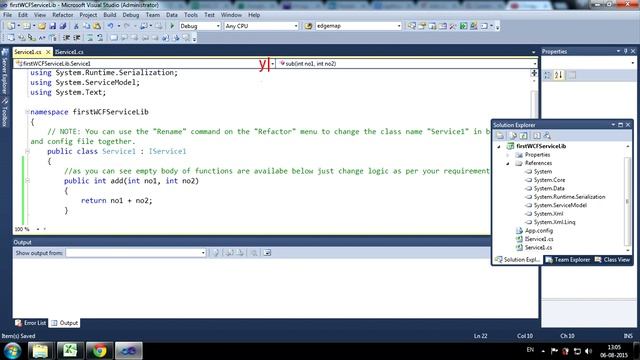Open the Server Explorer side tab

point(5,71)
